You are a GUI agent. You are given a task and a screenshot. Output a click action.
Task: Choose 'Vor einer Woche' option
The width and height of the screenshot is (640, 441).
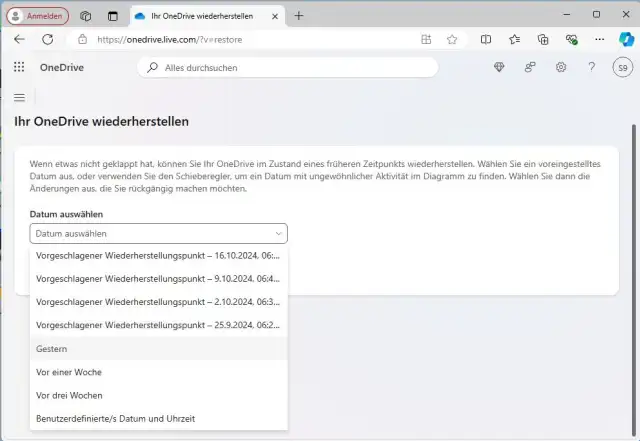click(158, 372)
